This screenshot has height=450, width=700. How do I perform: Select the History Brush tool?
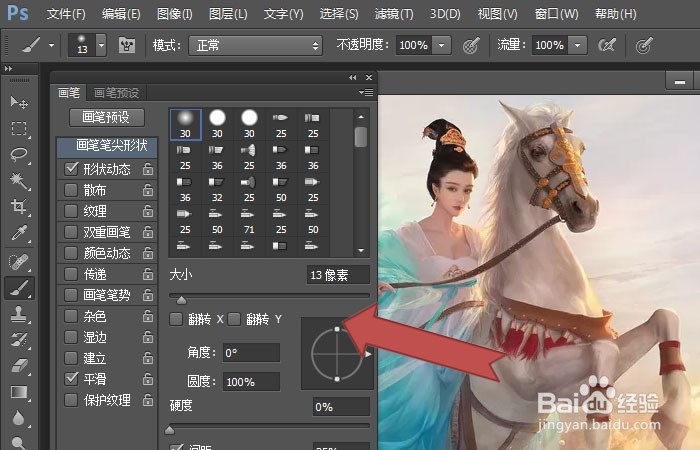[x=19, y=340]
